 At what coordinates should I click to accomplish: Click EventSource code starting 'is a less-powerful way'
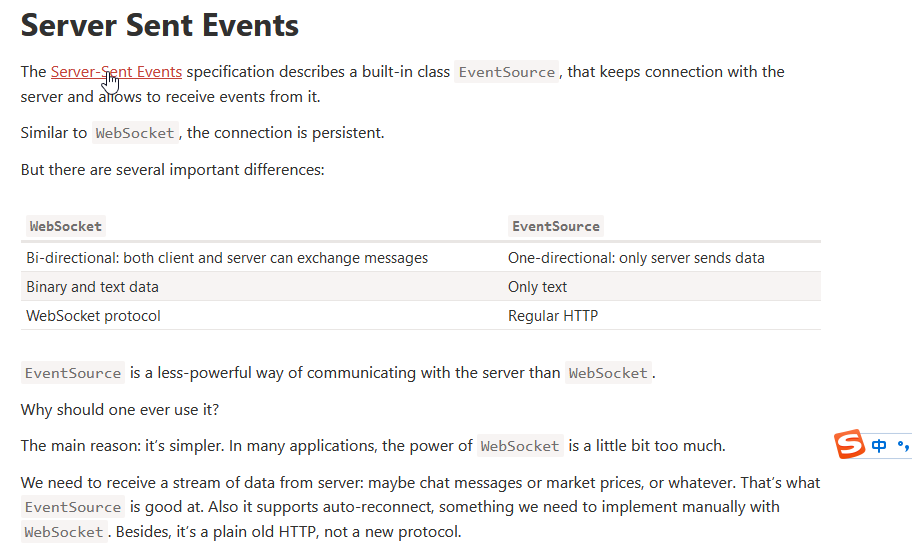[73, 373]
